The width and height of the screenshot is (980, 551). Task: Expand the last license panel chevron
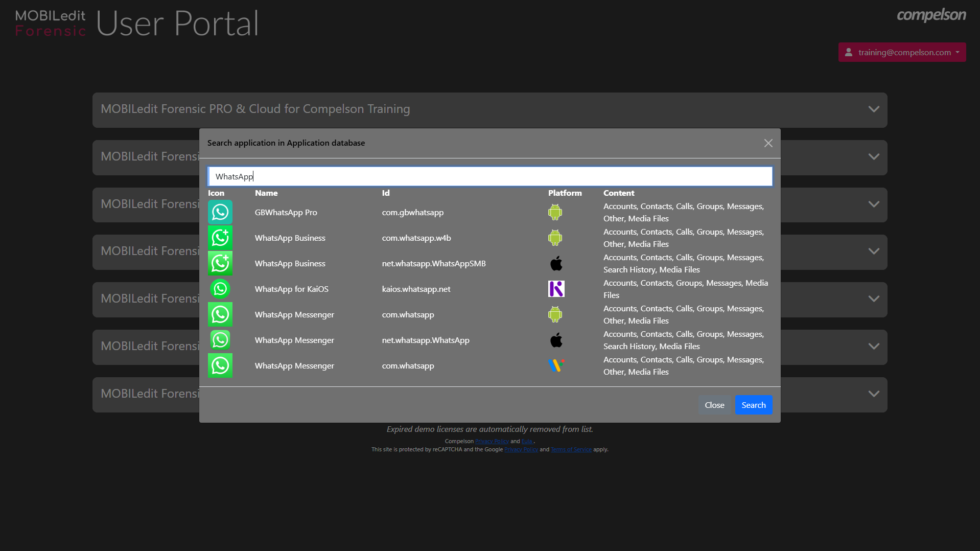(874, 394)
